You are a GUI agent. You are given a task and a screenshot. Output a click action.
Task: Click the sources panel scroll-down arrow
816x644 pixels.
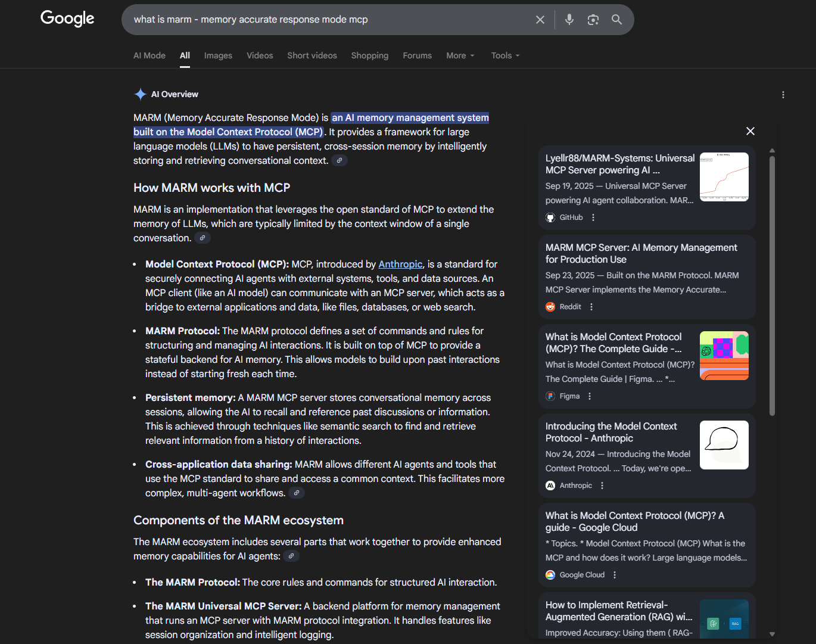pyautogui.click(x=772, y=634)
